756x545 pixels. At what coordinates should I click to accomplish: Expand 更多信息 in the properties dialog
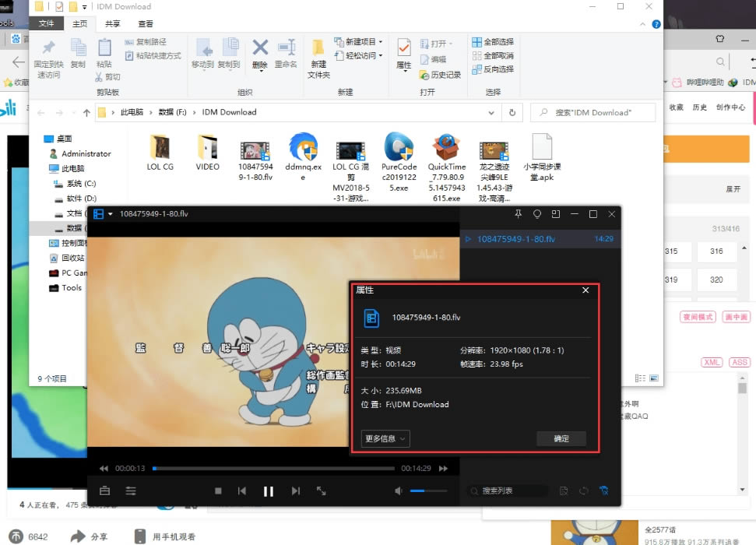(385, 438)
